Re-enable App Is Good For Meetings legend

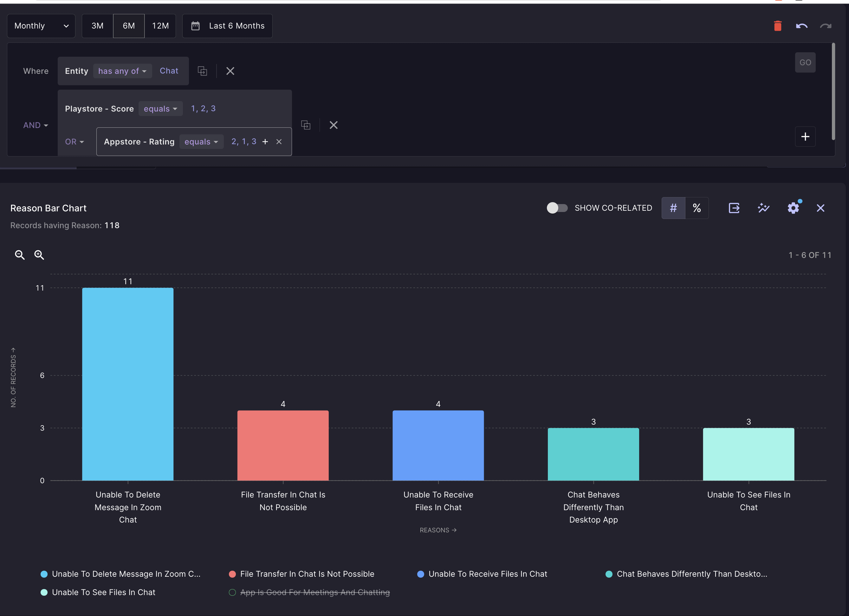314,593
